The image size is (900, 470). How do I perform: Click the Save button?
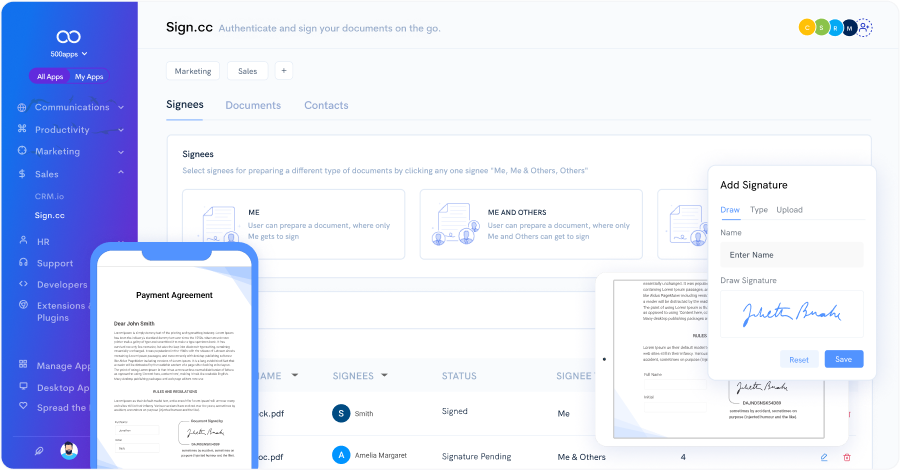point(844,359)
